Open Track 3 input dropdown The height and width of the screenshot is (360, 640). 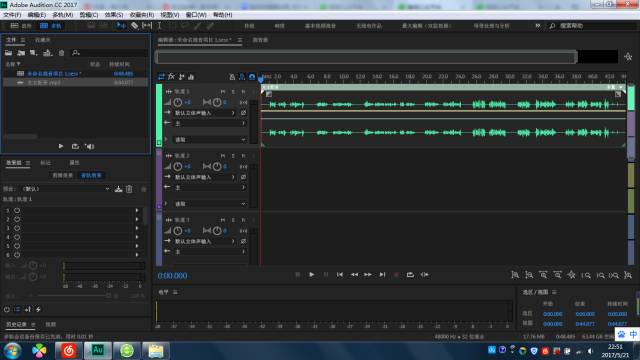coord(205,241)
